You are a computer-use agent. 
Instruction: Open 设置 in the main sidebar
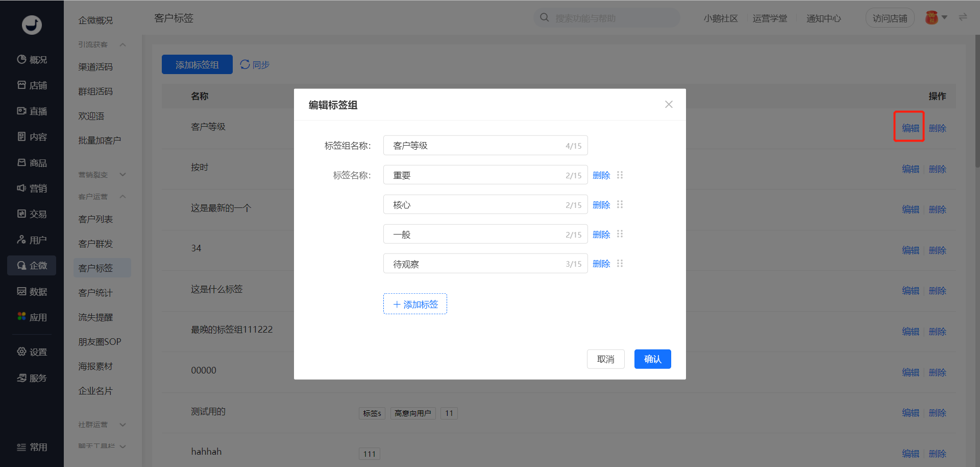coord(32,352)
